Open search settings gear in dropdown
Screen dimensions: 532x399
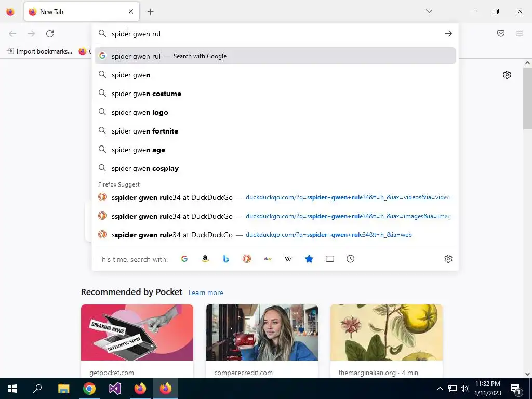click(448, 259)
